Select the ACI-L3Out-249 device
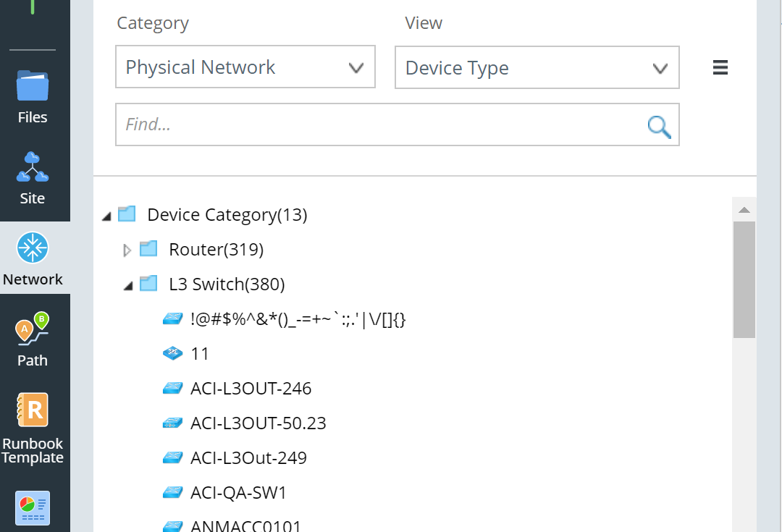Viewport: 782px width, 532px height. (x=249, y=457)
